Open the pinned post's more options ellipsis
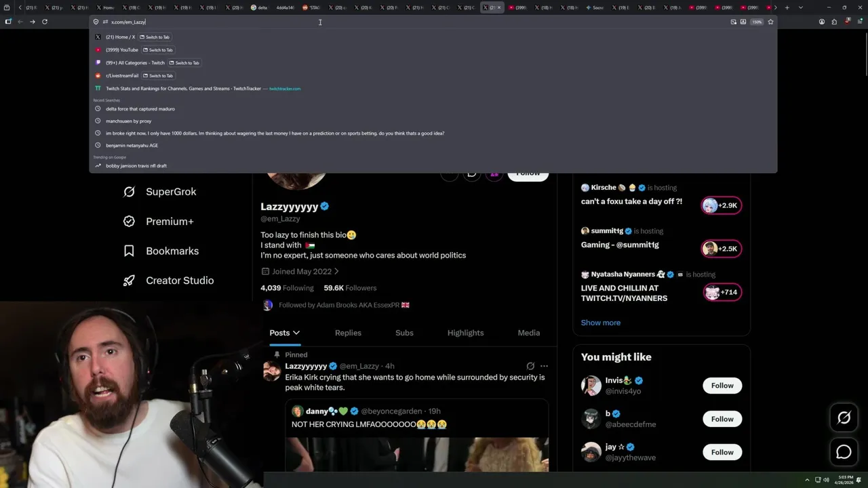Viewport: 868px width, 488px height. coord(544,366)
